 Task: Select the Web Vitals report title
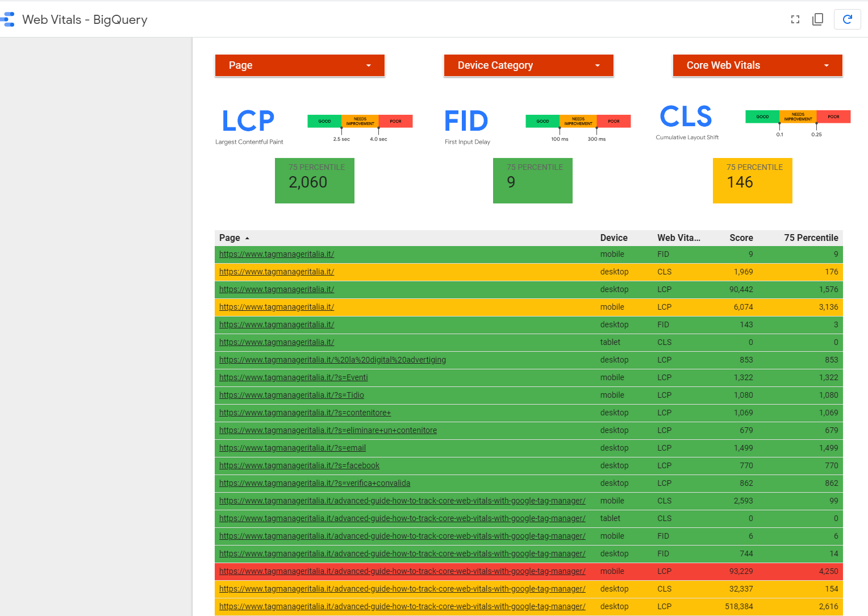tap(84, 19)
